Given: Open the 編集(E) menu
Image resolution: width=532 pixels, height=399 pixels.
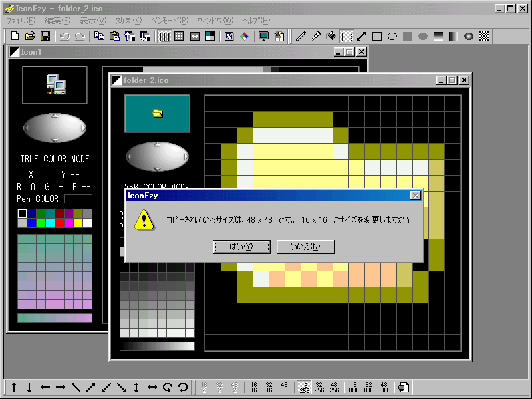Looking at the screenshot, I should (58, 21).
